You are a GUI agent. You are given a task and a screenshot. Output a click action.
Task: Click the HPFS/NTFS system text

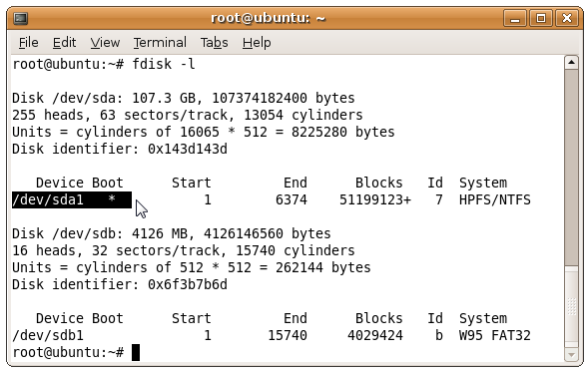tap(494, 199)
